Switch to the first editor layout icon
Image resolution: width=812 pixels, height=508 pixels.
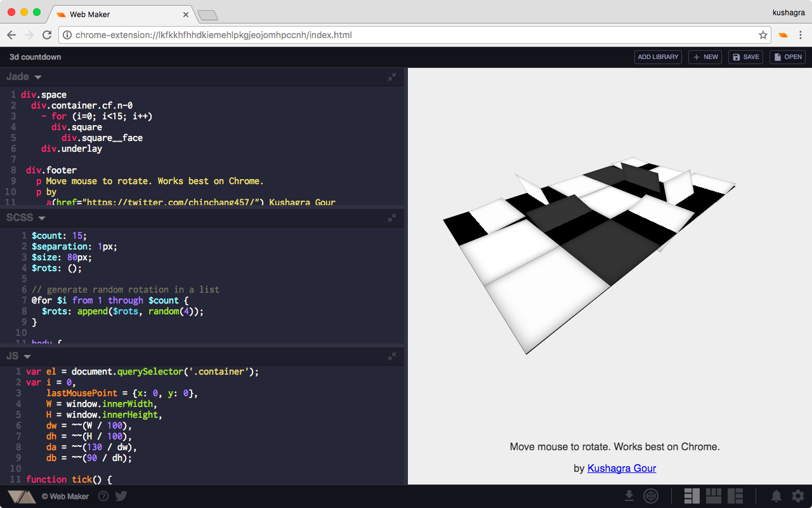pyautogui.click(x=692, y=496)
